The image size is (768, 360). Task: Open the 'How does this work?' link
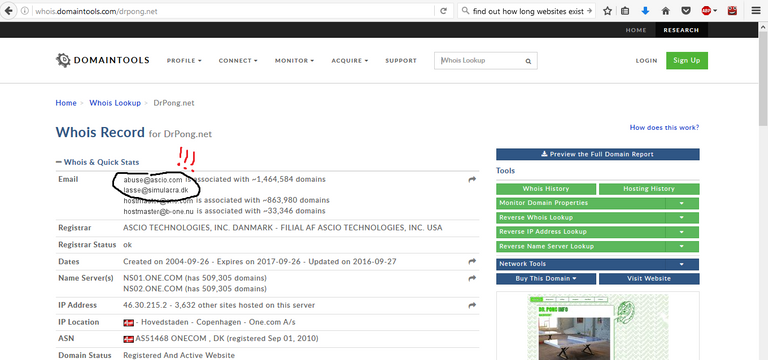[x=664, y=127]
